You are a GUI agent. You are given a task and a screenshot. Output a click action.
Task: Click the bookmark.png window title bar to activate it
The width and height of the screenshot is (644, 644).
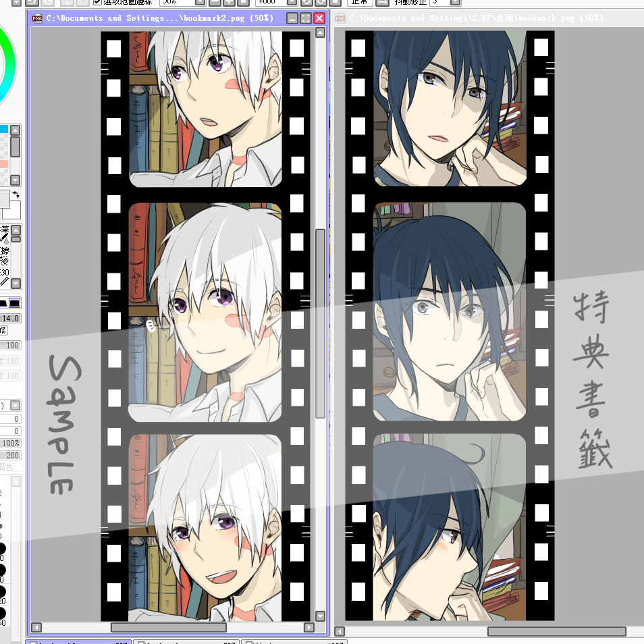[x=477, y=18]
